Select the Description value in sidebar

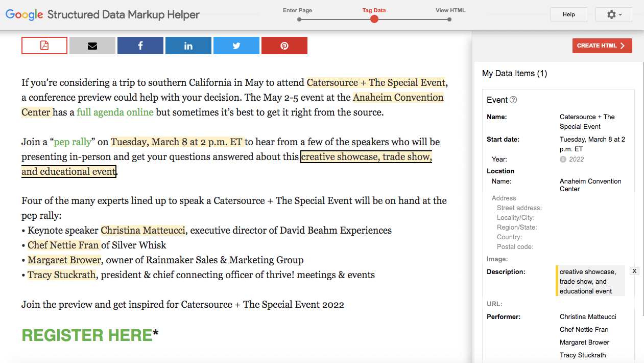[590, 281]
